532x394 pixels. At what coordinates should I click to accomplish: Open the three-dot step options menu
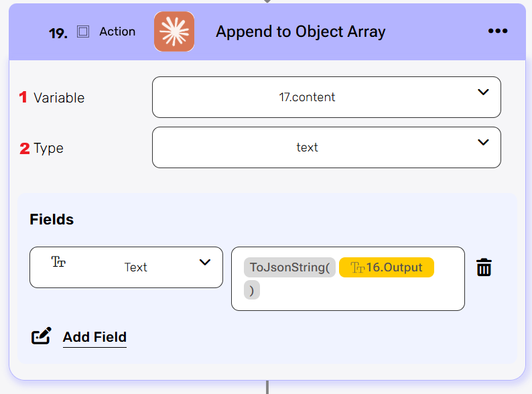point(498,31)
